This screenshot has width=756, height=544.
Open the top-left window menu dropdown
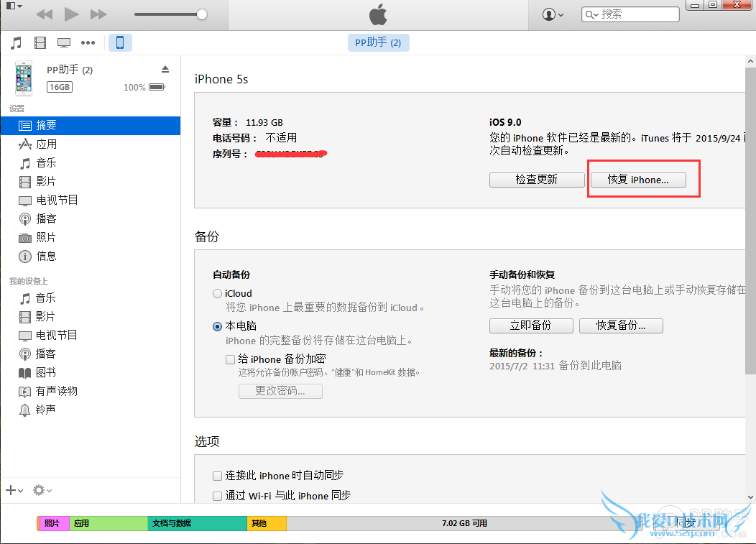point(14,6)
